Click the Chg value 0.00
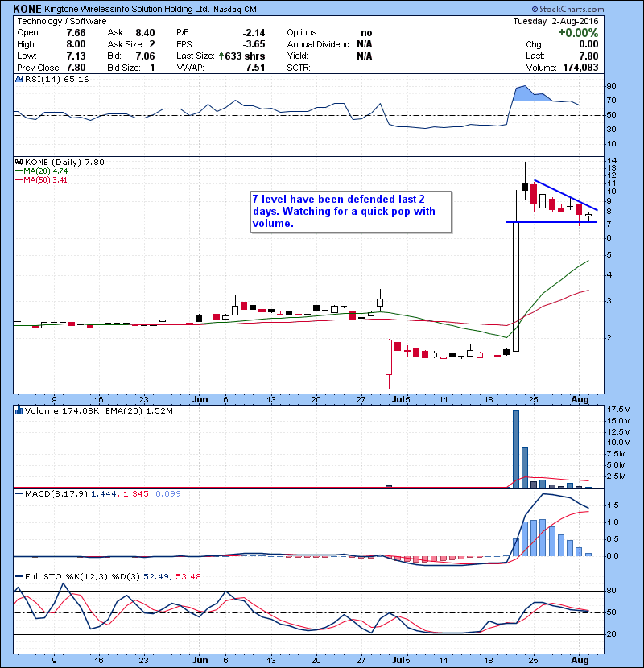644x668 pixels. click(x=588, y=44)
